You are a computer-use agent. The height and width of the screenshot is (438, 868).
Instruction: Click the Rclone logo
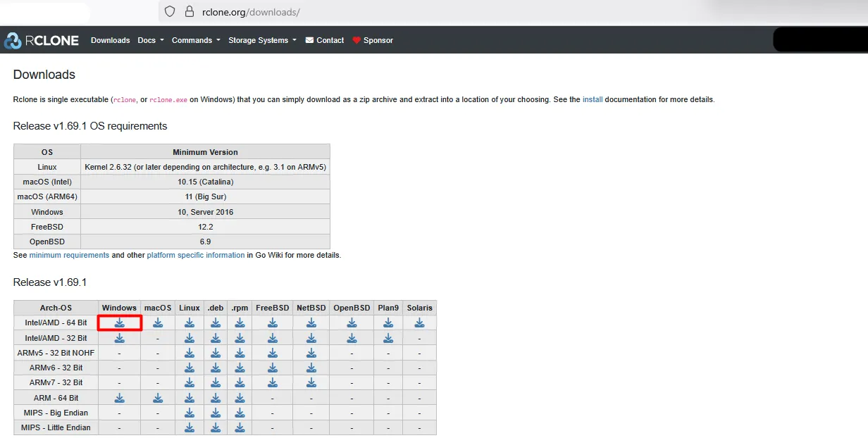[42, 40]
